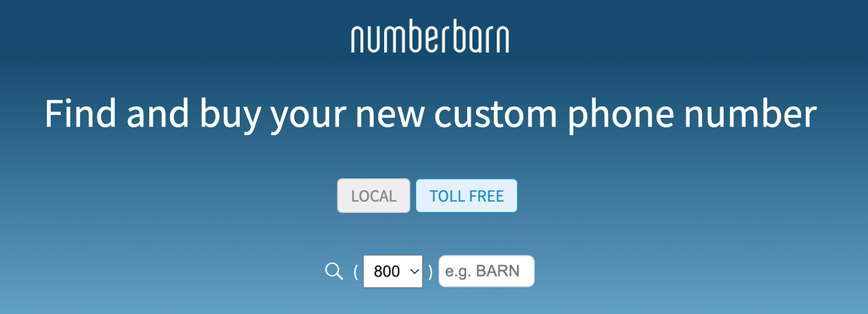Choose the grey LOCAL button
The height and width of the screenshot is (314, 868).
click(x=373, y=196)
